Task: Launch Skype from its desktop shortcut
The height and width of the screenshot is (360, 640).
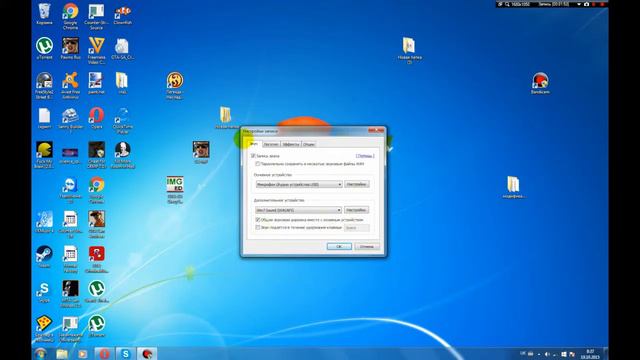Action: pos(44,291)
